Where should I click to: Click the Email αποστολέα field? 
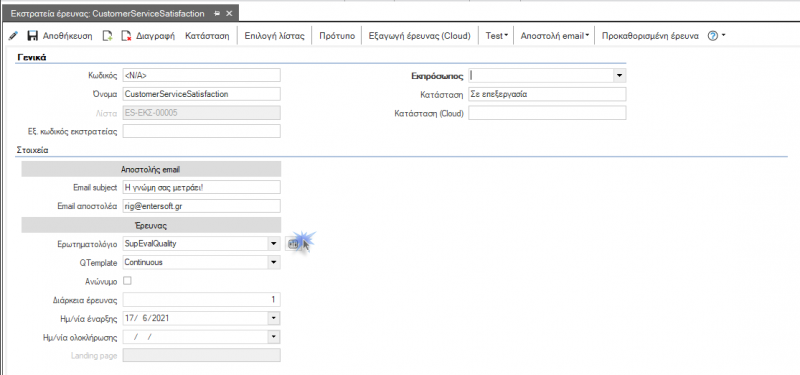pos(202,206)
